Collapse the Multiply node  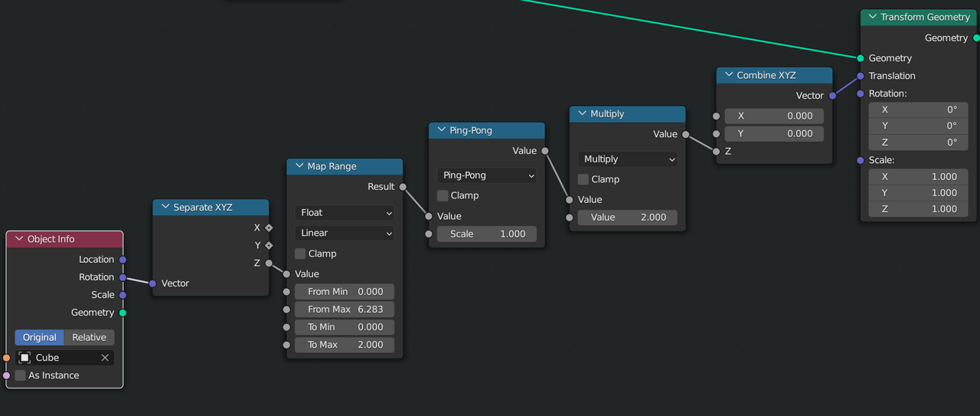click(582, 113)
